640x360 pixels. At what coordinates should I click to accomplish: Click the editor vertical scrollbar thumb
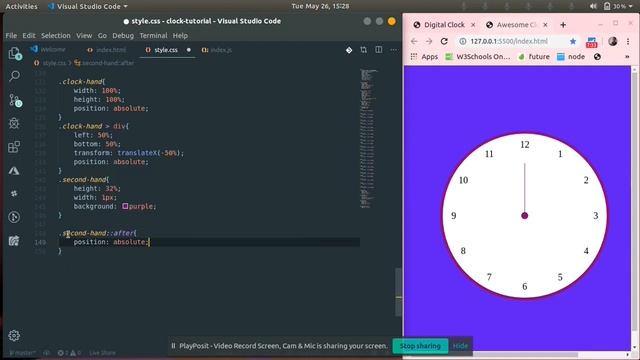coord(398,291)
